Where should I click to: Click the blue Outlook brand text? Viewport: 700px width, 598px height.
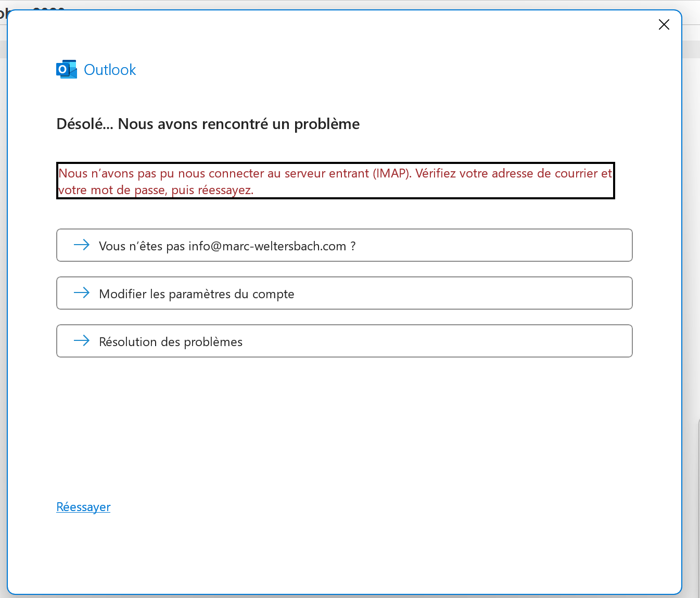pyautogui.click(x=110, y=70)
